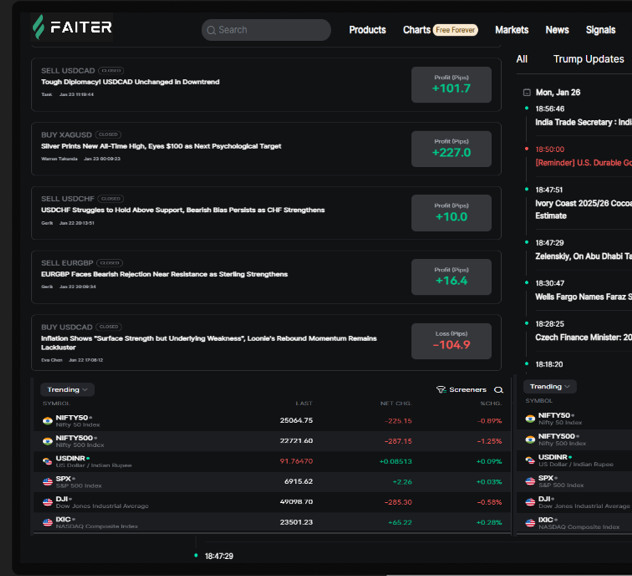
Task: Click the 18:47:29 timestamp at bottom bar
Action: (219, 556)
